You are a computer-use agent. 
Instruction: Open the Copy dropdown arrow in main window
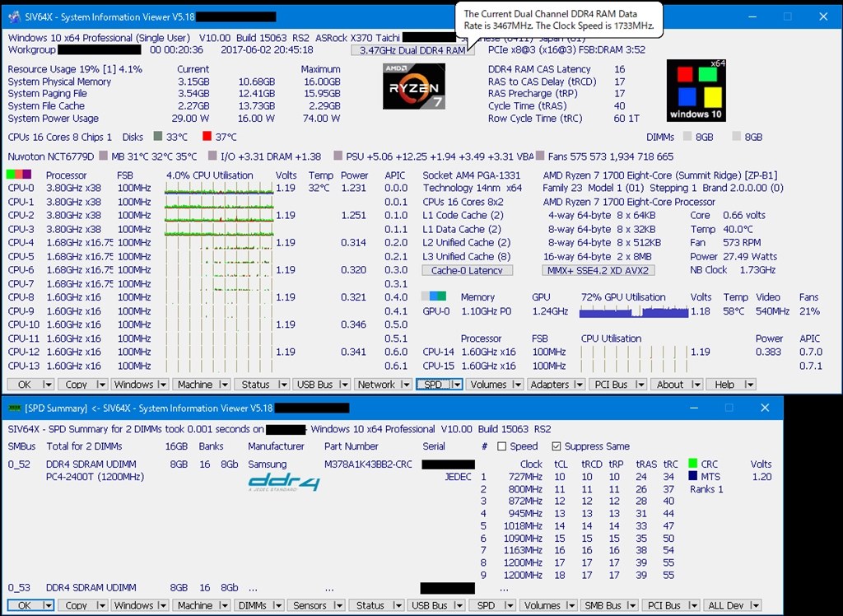pos(101,384)
